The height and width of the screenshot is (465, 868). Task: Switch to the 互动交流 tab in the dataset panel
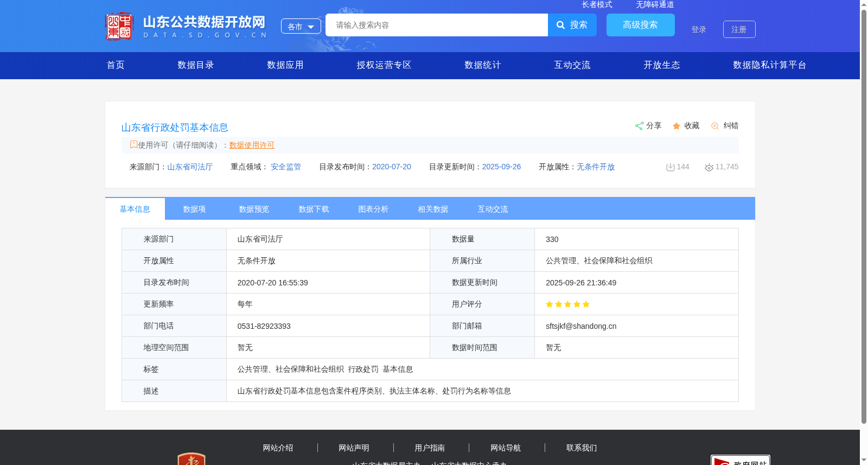pyautogui.click(x=493, y=209)
